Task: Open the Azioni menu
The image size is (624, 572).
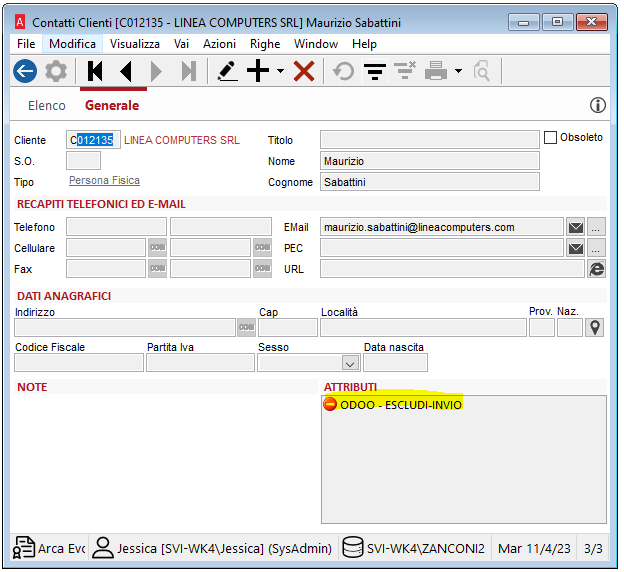Action: (219, 44)
